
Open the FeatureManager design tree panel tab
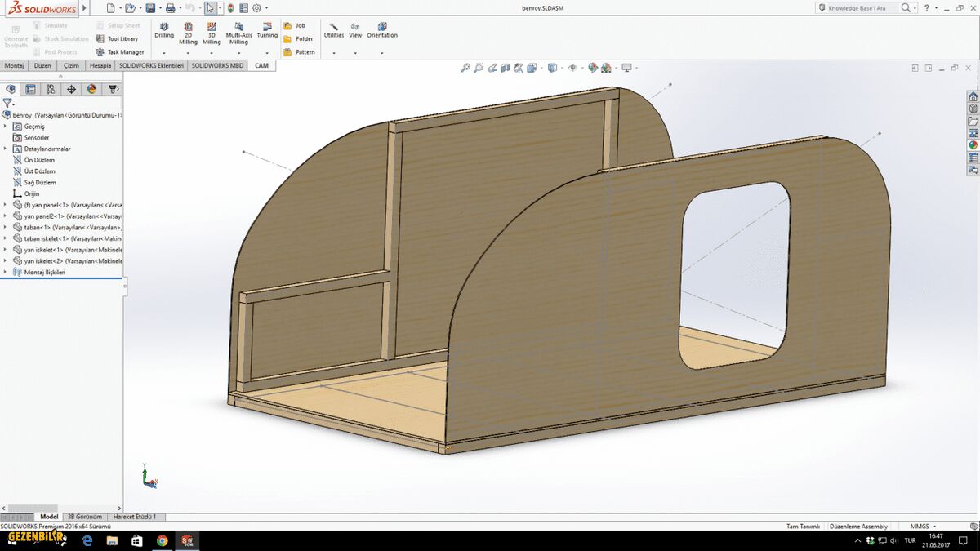pos(11,89)
